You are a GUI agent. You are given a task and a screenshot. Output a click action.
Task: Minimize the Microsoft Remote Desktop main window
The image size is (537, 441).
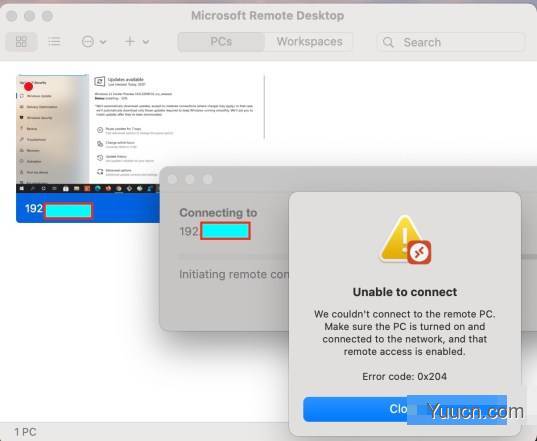pyautogui.click(x=29, y=16)
